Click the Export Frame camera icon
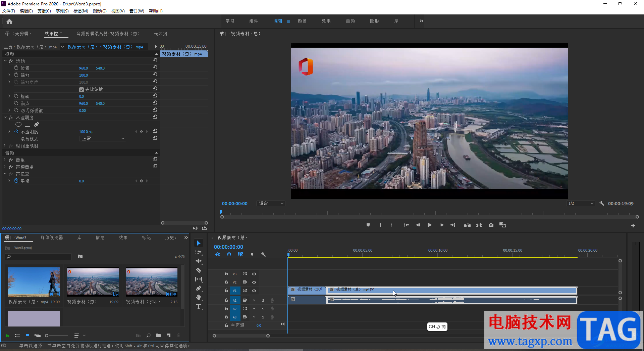This screenshot has height=351, width=644. click(491, 225)
